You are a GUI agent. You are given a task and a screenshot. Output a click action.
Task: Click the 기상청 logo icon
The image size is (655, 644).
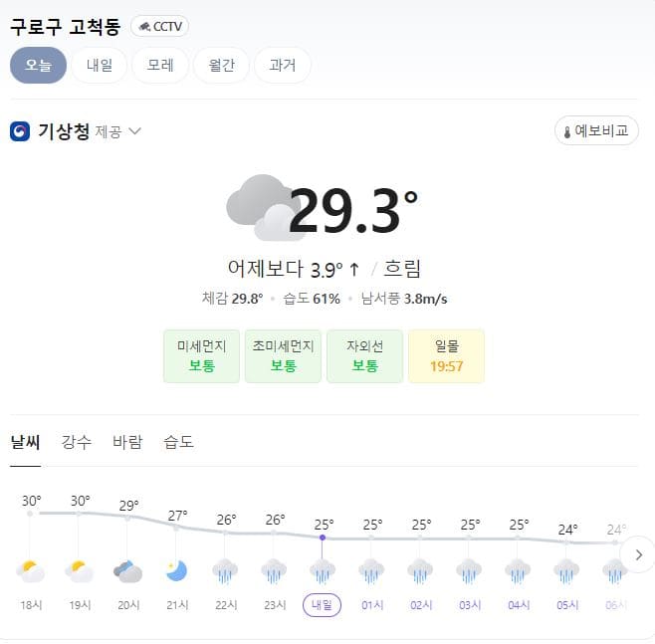tap(20, 131)
